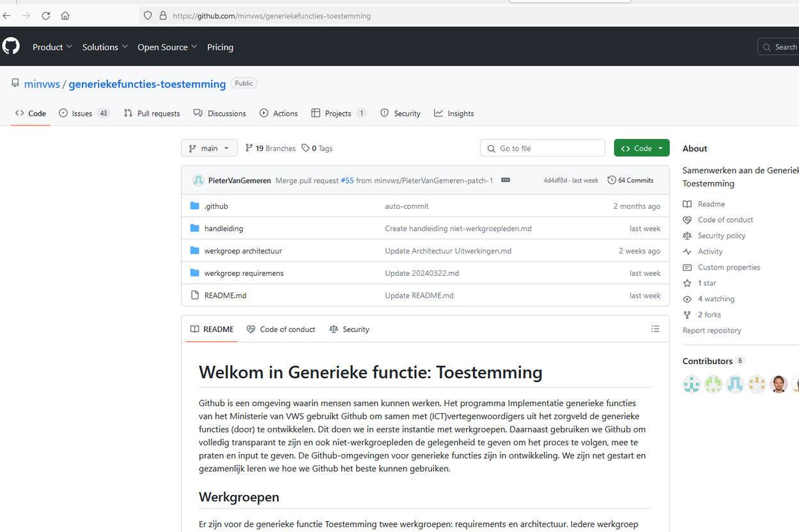Open pull request #55 link
This screenshot has width=799, height=532.
(x=347, y=181)
